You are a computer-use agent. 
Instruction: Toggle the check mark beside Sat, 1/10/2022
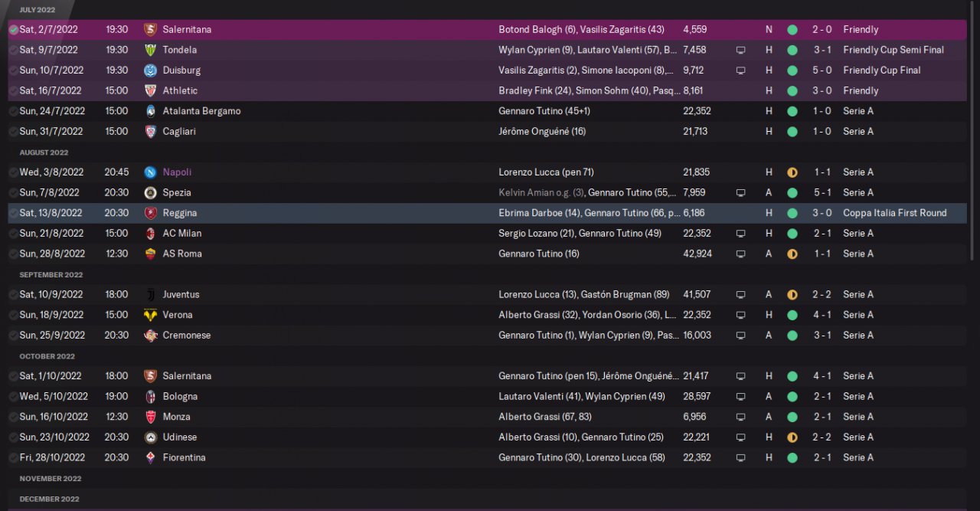(14, 376)
